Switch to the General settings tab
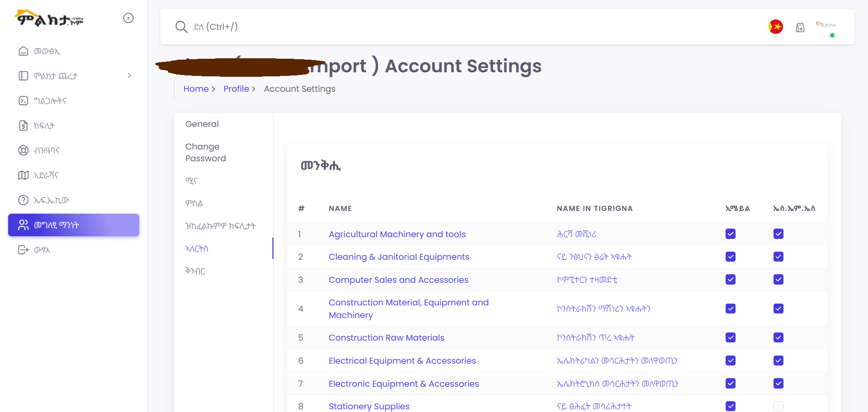Screen dimensions: 868x412 202,124
